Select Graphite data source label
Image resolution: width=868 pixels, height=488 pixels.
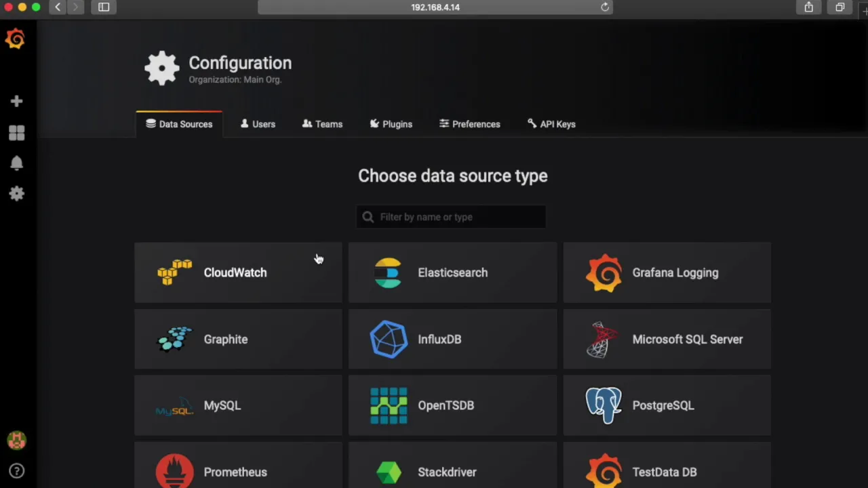pos(226,340)
